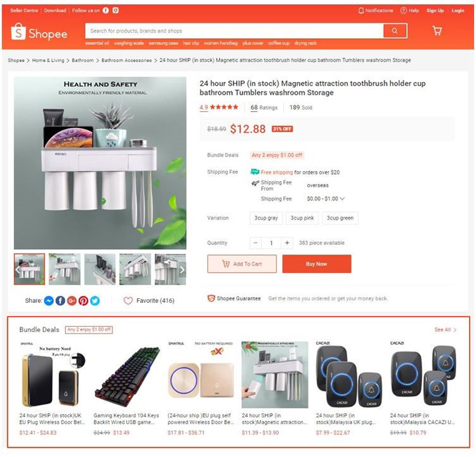This screenshot has height=457, width=476.
Task: Open Shopee's Facebook page icon in header
Action: pyautogui.click(x=105, y=10)
